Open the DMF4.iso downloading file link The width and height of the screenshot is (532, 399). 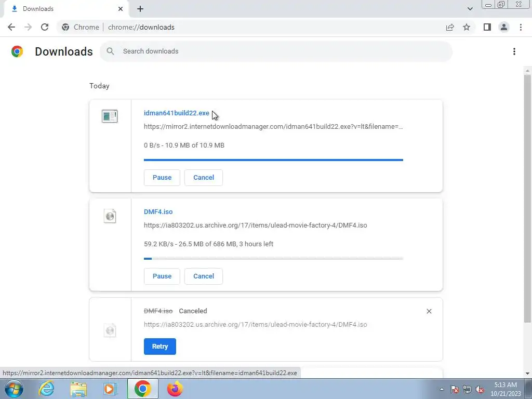[158, 212]
